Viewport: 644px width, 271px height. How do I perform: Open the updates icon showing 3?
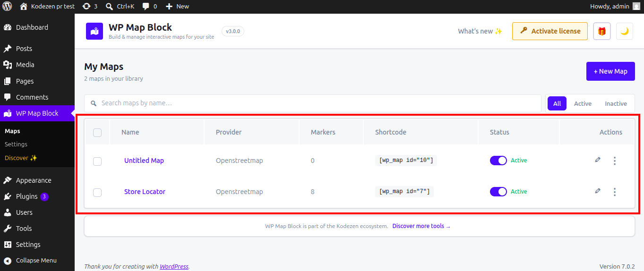[x=86, y=6]
